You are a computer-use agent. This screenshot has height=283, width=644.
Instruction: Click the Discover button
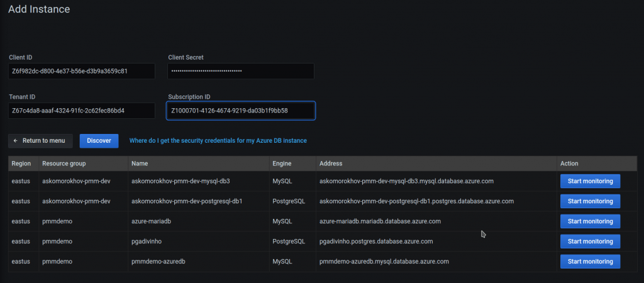[99, 140]
